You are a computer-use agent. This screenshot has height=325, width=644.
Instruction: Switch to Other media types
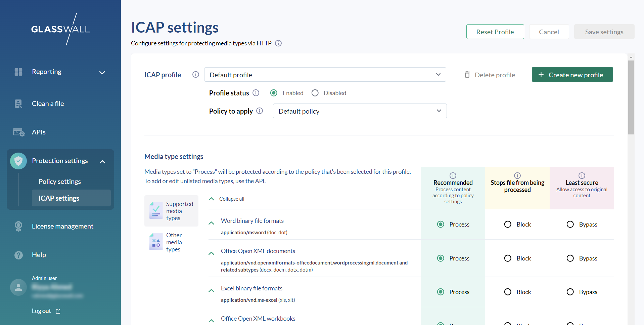click(171, 242)
